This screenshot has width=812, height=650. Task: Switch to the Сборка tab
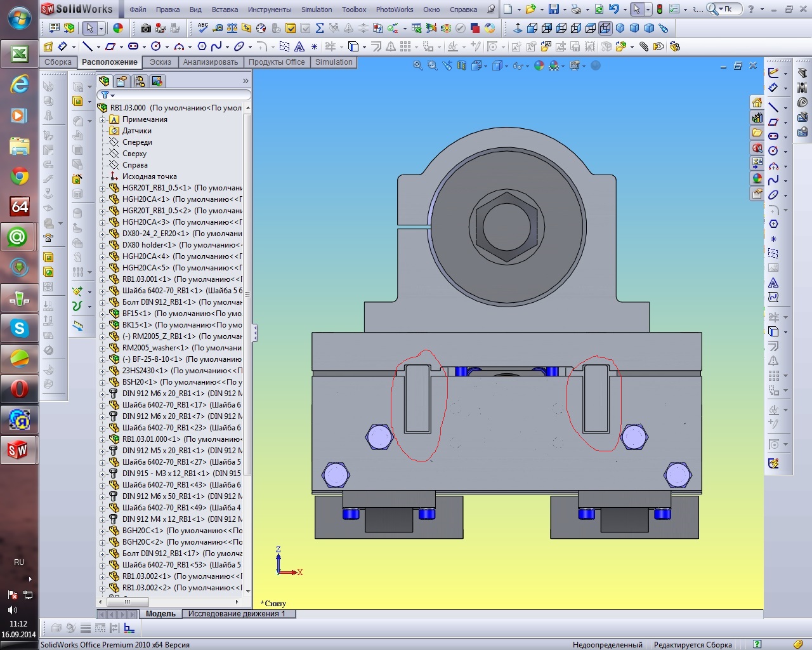pyautogui.click(x=58, y=62)
